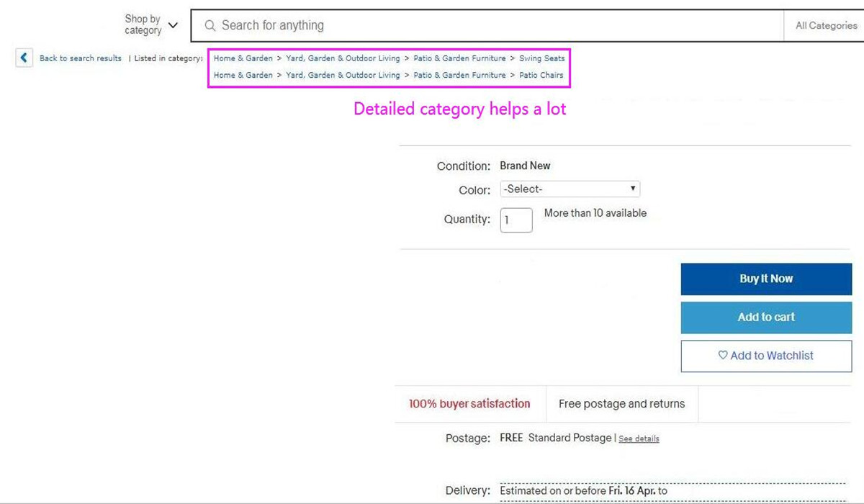Click the search magnifier icon
Viewport: 864px width, 504px height.
[x=210, y=26]
